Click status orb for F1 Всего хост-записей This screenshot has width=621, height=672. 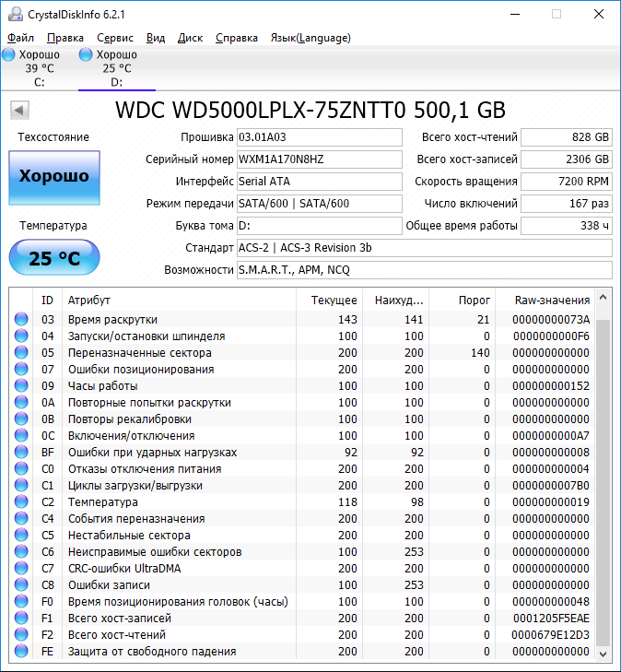pos(21,618)
